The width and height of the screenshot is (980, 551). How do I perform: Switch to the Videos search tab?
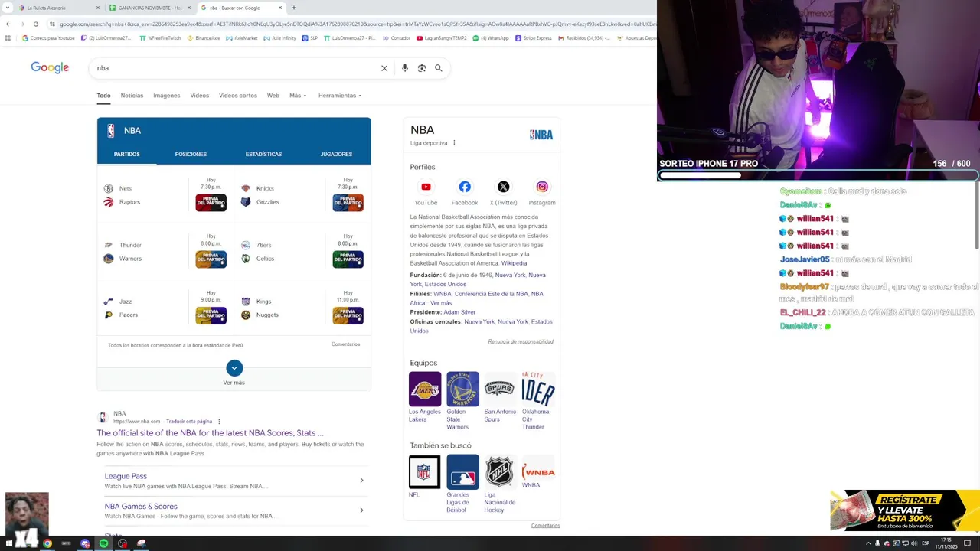[200, 96]
